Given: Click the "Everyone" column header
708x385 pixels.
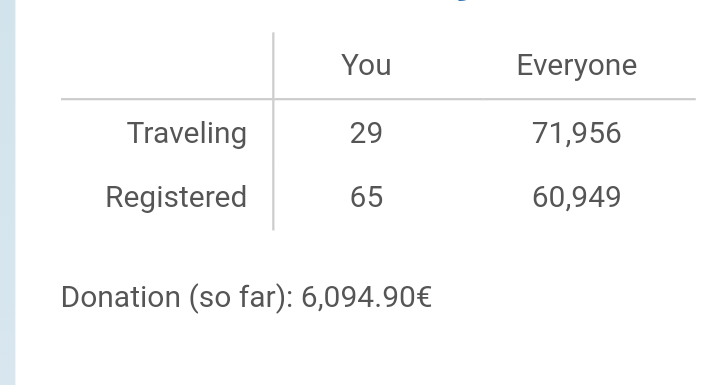Looking at the screenshot, I should [x=577, y=65].
